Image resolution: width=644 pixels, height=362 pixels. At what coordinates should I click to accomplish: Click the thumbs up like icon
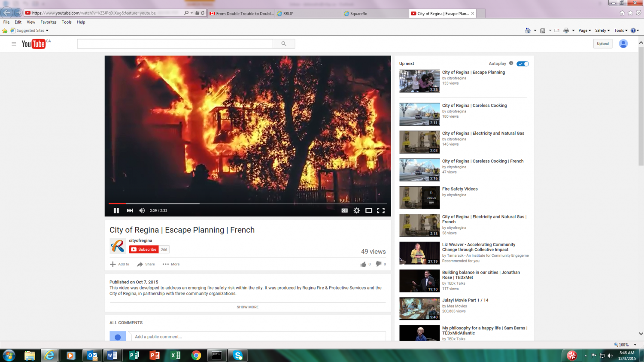(x=363, y=264)
